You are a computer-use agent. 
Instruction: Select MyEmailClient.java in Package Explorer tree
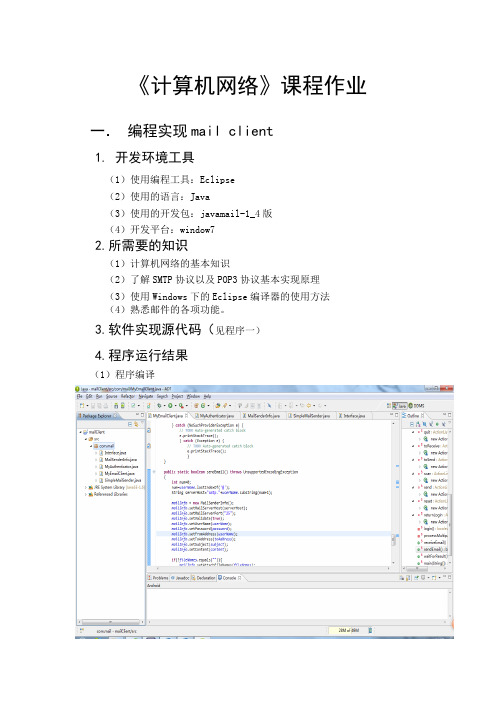[x=116, y=474]
